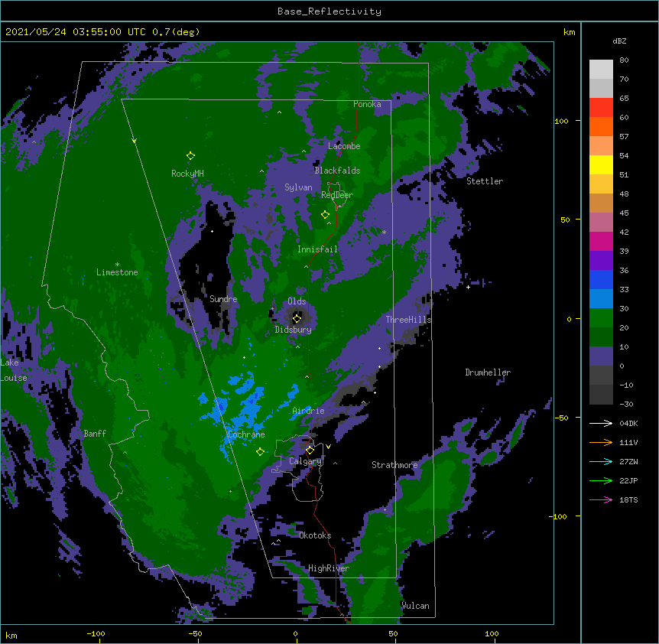
Task: Click the Okotoks label on map
Action: [x=315, y=535]
